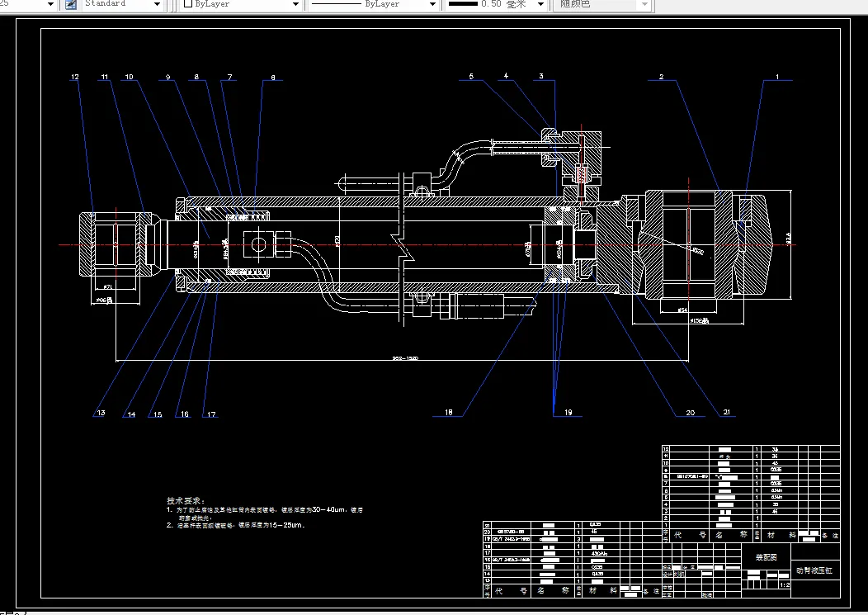Click the 动臂液压缸 drawing name cell
This screenshot has height=615, width=868.
coord(814,570)
